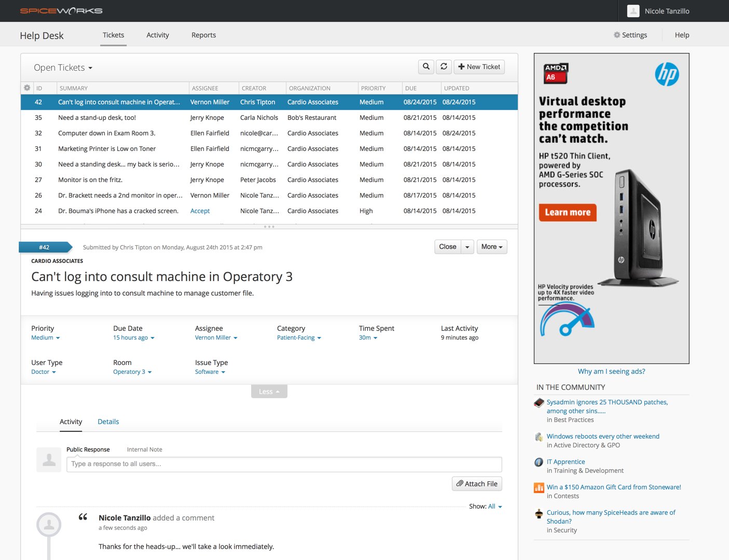Switch to the Reports tab
Image resolution: width=729 pixels, height=560 pixels.
tap(203, 35)
